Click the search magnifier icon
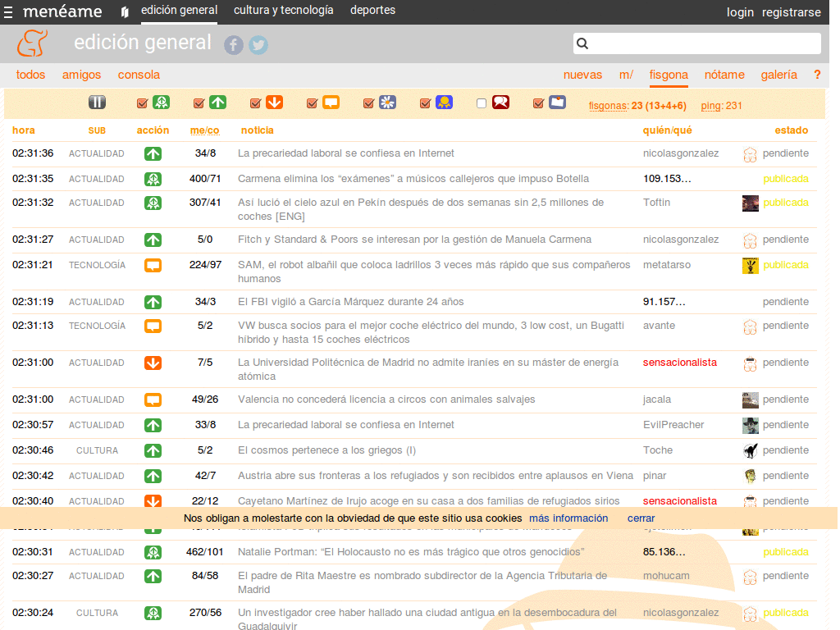Image resolution: width=840 pixels, height=630 pixels. click(582, 43)
